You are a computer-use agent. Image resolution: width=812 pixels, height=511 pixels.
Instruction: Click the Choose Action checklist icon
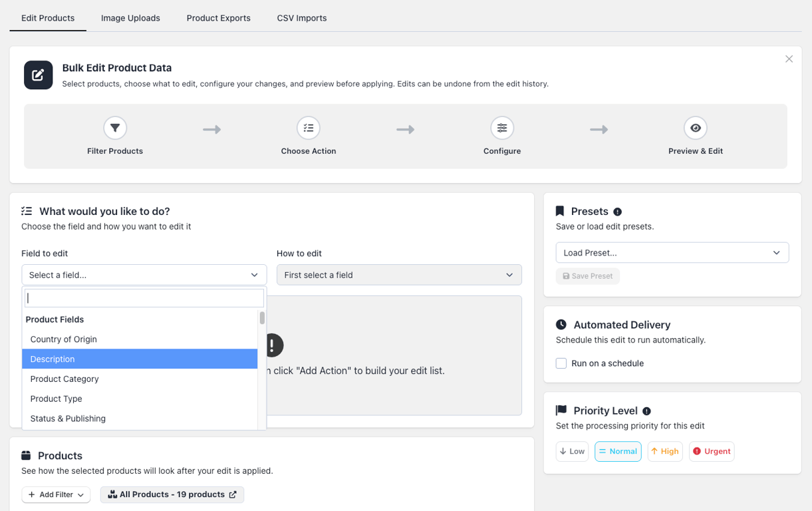(309, 128)
